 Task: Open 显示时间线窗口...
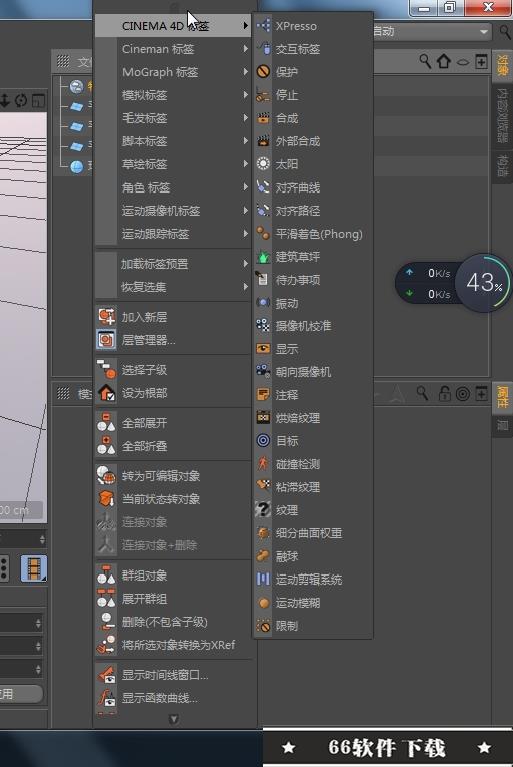coord(173,676)
